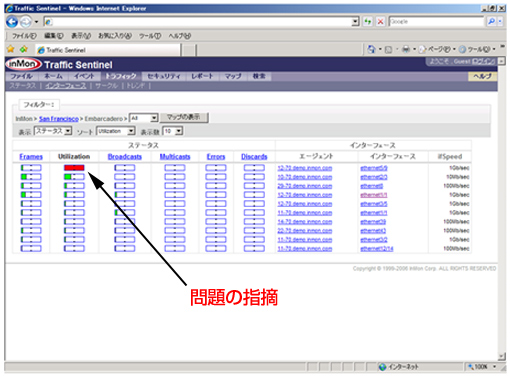Click the red Utilization status bar
The image size is (510, 379).
(x=74, y=168)
